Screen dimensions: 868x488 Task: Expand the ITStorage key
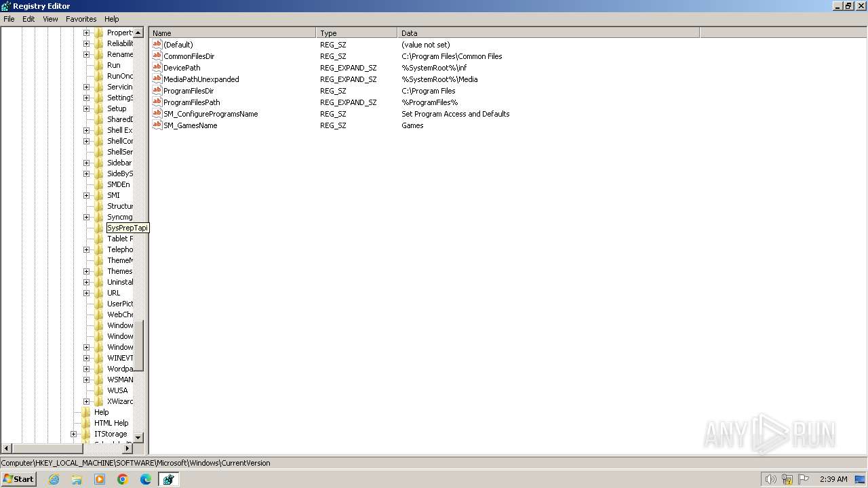[73, 434]
